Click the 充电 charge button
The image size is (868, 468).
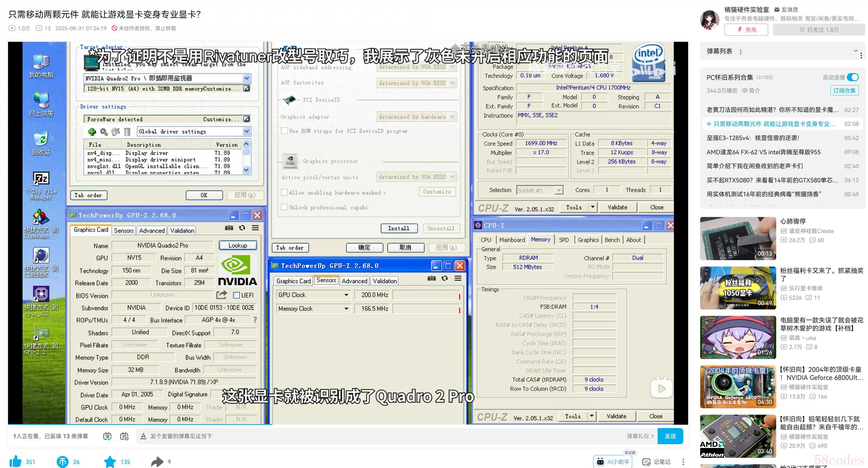coord(746,30)
